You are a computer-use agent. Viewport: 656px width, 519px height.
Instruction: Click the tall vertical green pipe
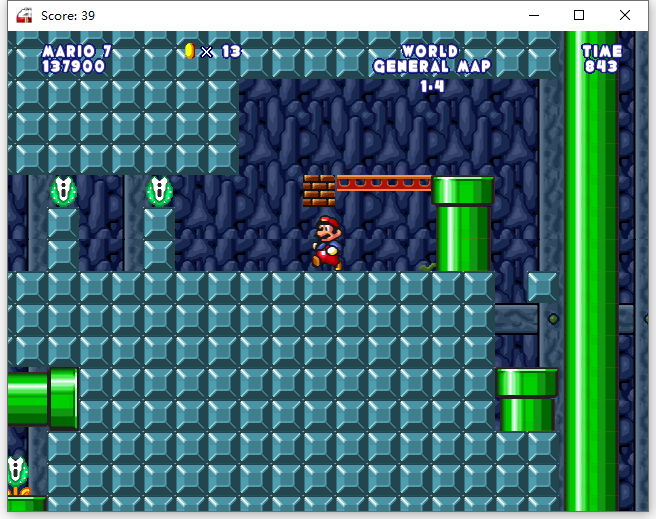591,271
